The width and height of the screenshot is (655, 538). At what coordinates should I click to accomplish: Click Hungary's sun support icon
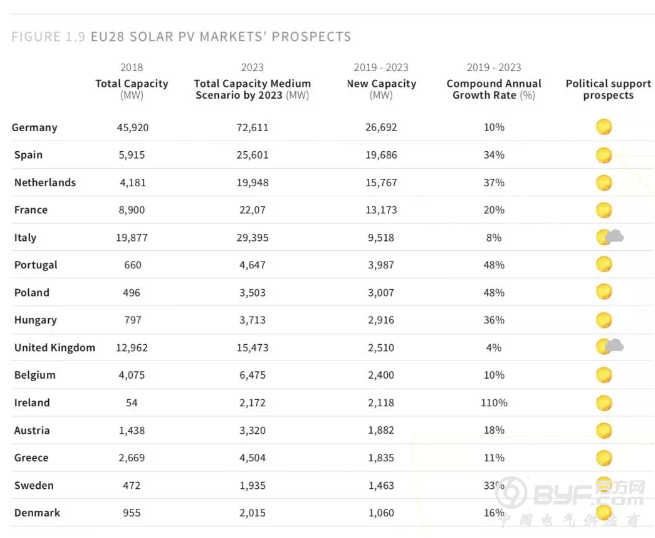coord(603,320)
